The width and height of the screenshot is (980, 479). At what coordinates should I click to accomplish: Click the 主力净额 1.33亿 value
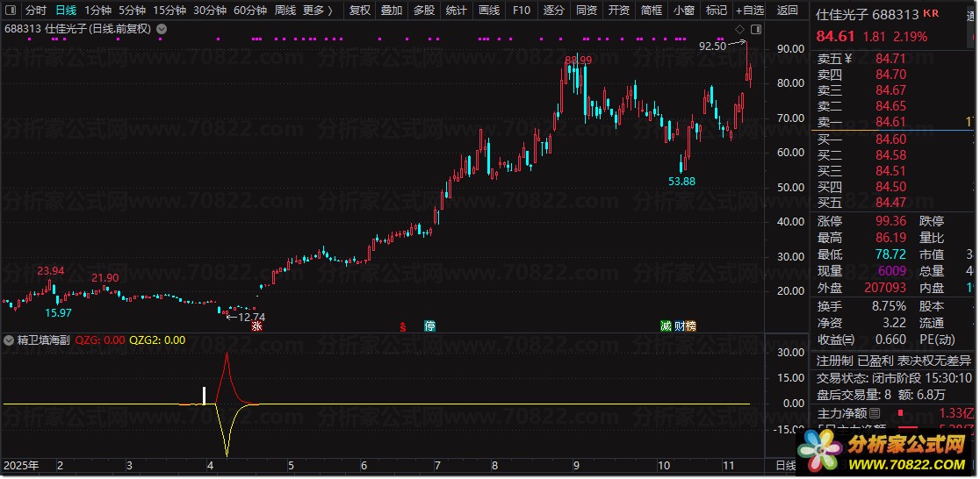click(x=956, y=413)
